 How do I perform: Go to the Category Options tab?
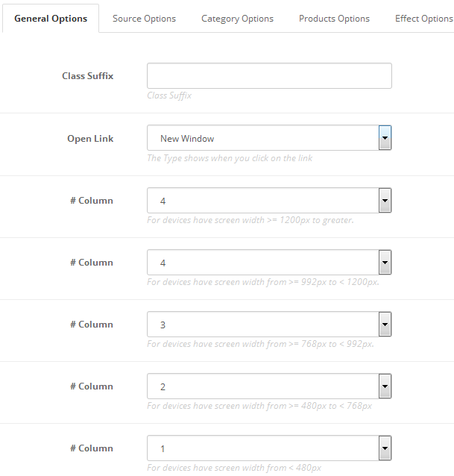(x=237, y=19)
